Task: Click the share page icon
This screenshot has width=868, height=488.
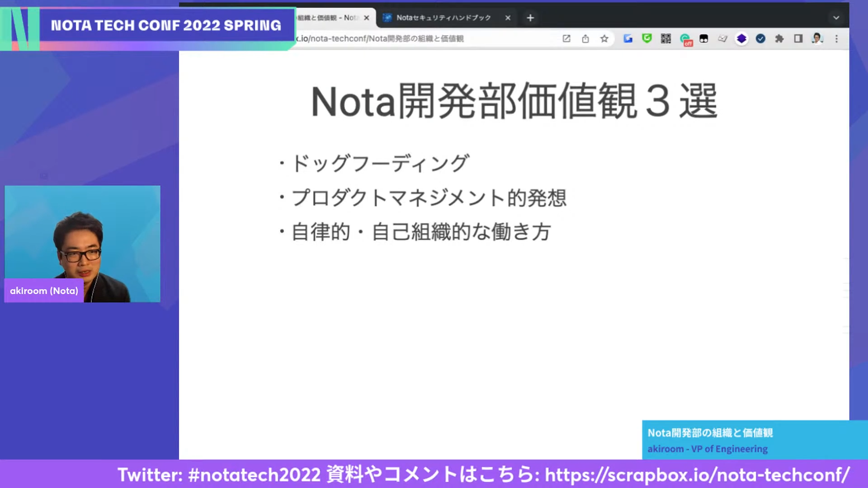Action: pos(585,39)
